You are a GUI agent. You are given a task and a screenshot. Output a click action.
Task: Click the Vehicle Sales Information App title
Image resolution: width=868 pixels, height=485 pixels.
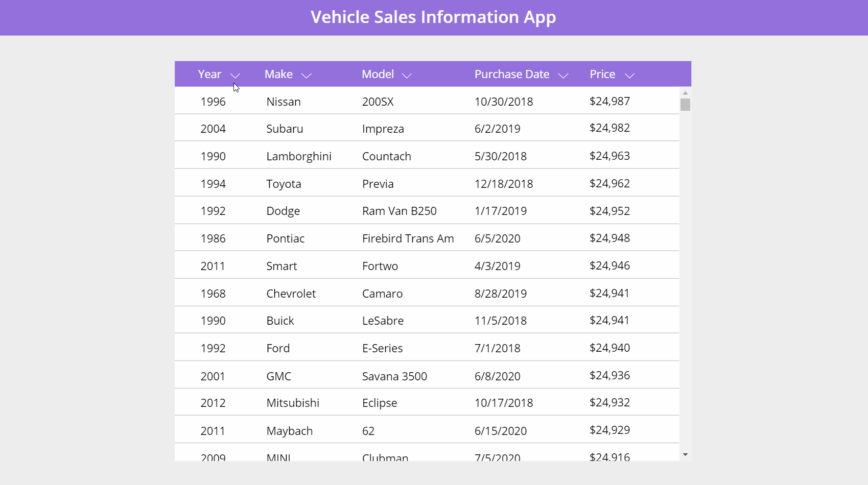point(433,17)
